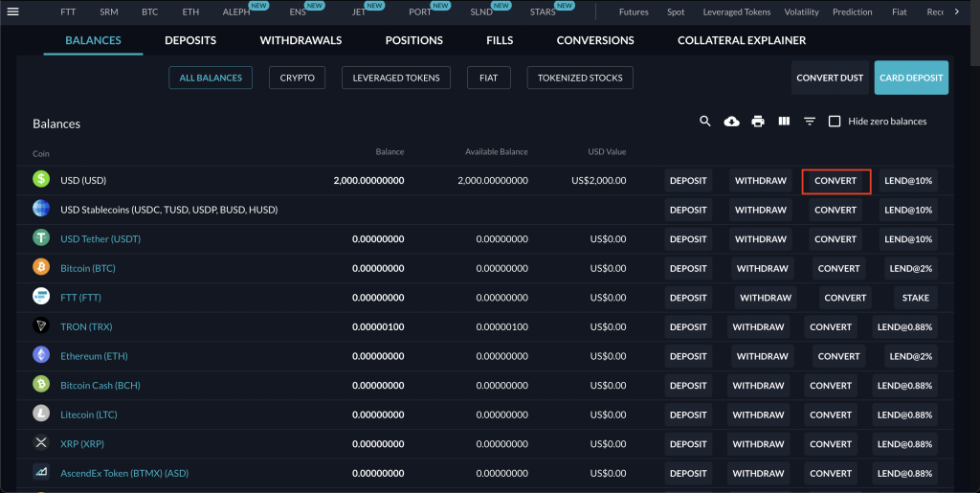Select the STARS market in top bar
The image size is (980, 493).
click(x=543, y=11)
